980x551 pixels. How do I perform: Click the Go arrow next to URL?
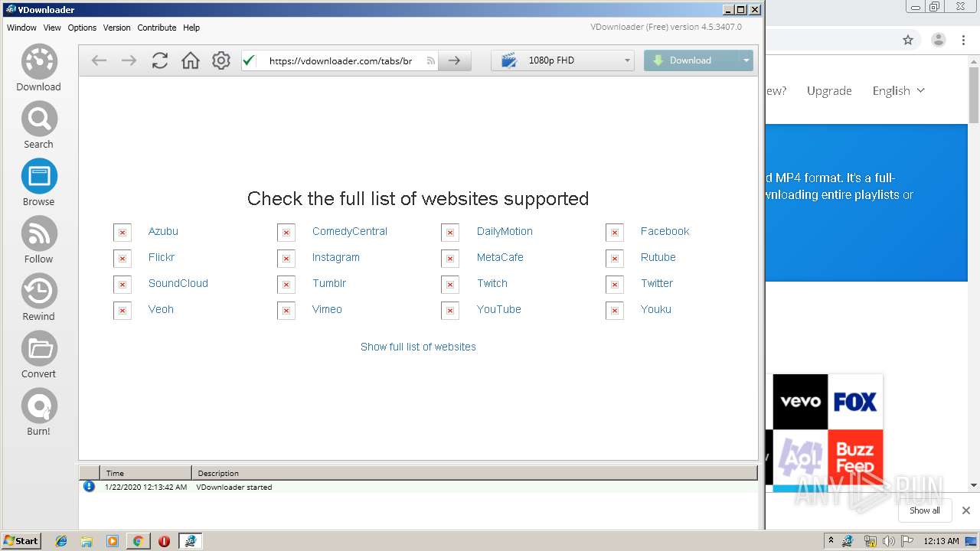pos(454,60)
